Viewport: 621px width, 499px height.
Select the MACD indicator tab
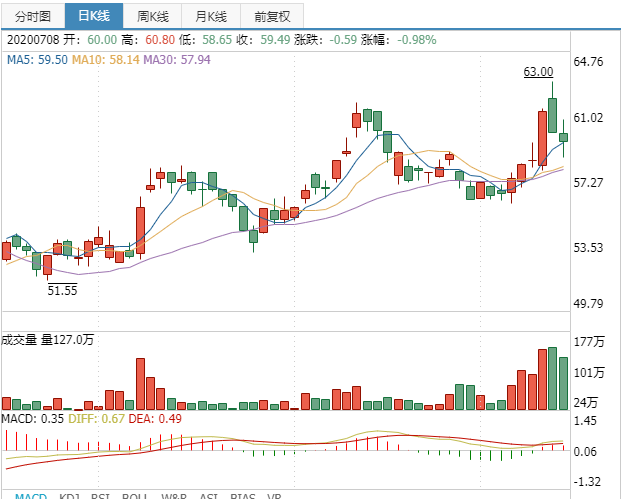pos(30,496)
